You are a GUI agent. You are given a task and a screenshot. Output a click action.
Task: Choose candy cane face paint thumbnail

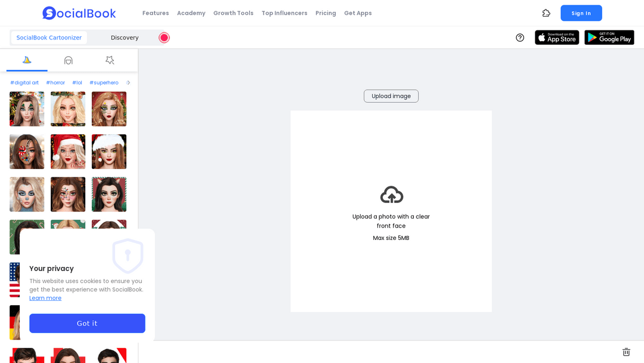(x=27, y=152)
